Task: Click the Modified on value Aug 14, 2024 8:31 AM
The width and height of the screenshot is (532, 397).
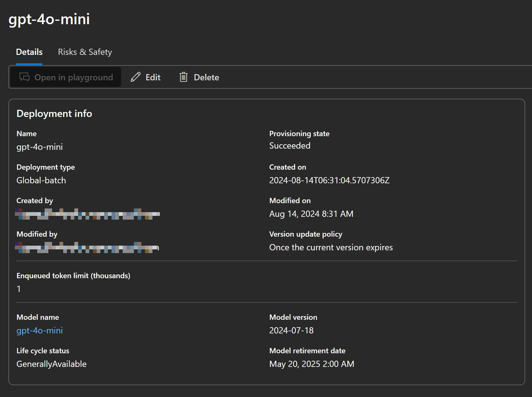Action: 311,214
